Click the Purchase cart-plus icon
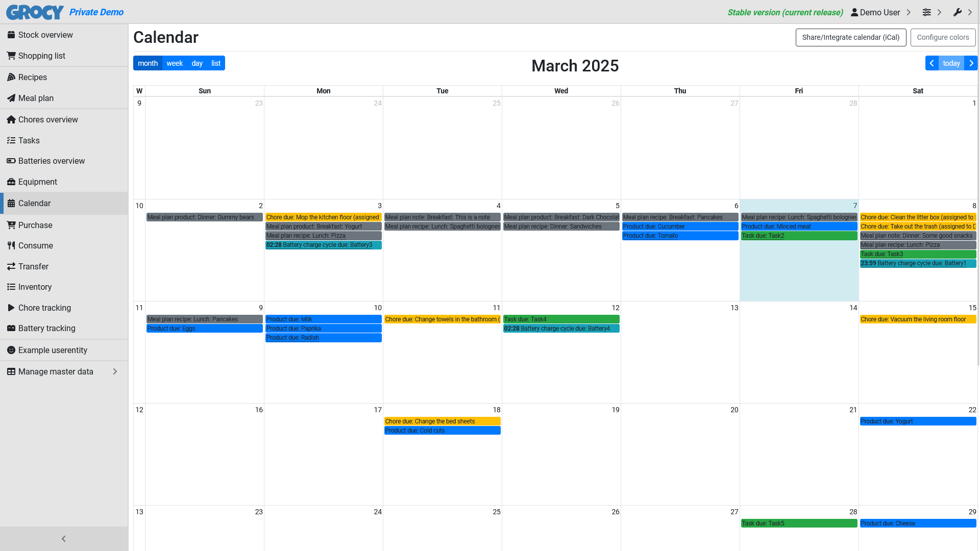This screenshot has height=551, width=980. point(11,225)
